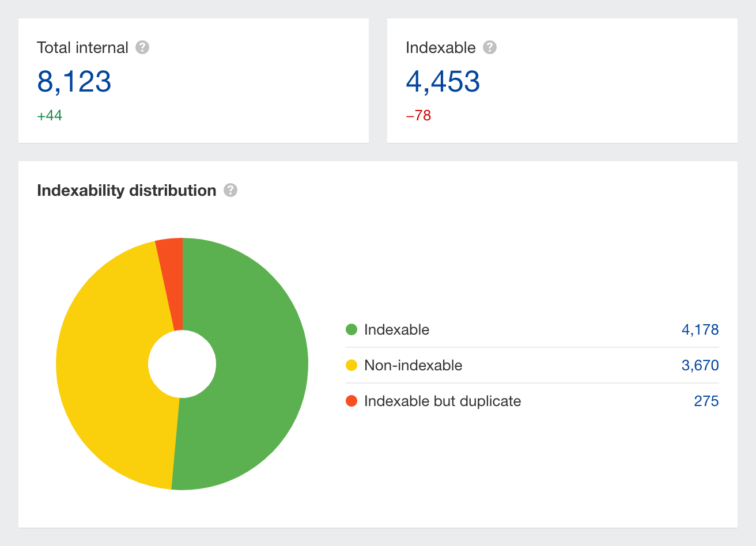The image size is (756, 546).
Task: Toggle the Indexable series in the legend
Action: (396, 329)
